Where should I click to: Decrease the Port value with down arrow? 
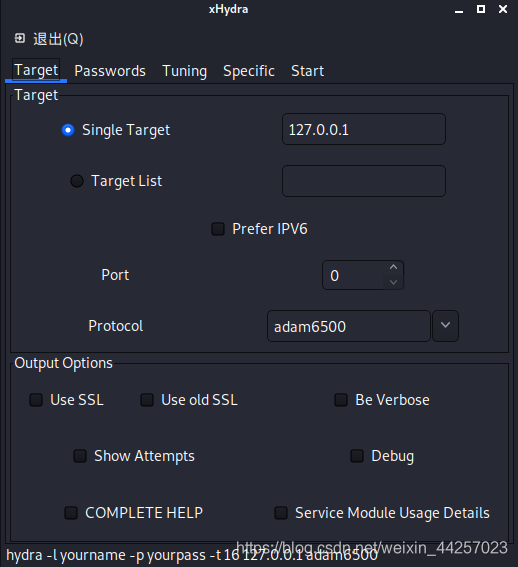pos(393,282)
